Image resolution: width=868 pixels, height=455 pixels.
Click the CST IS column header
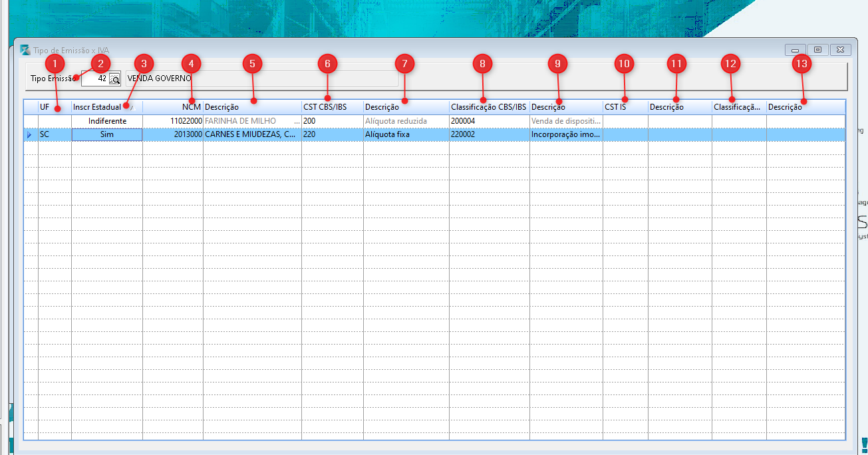point(626,107)
